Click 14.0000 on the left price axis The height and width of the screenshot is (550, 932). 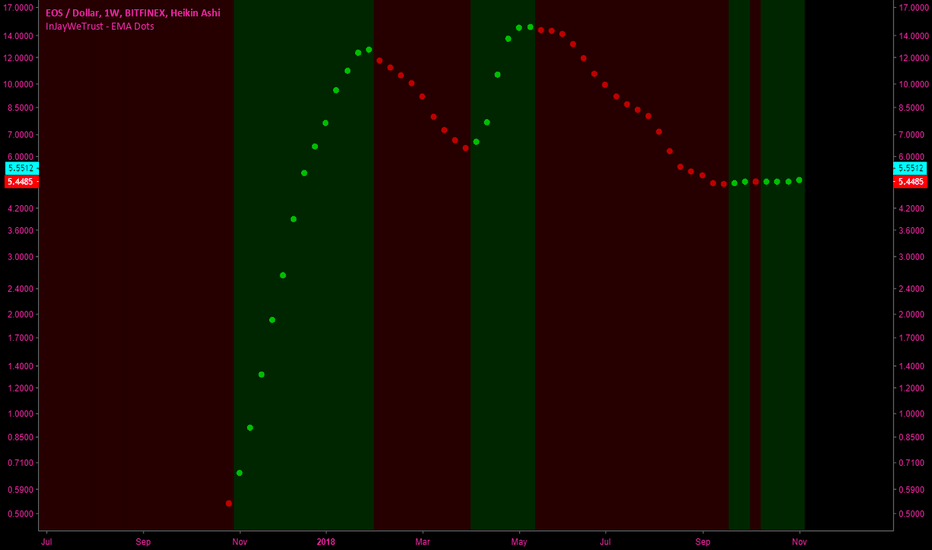click(x=18, y=36)
